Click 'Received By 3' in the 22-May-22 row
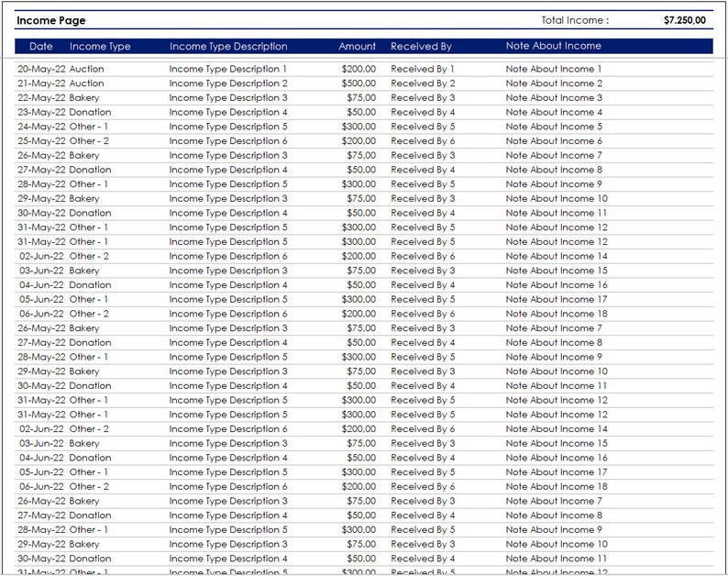Image resolution: width=728 pixels, height=576 pixels. coord(423,98)
